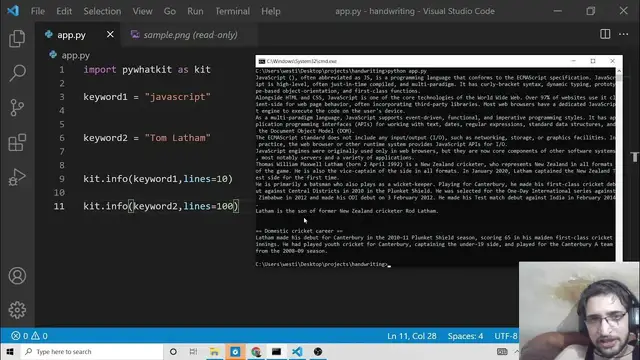Click the VS Code logo icon
640x360 pixels.
click(13, 11)
